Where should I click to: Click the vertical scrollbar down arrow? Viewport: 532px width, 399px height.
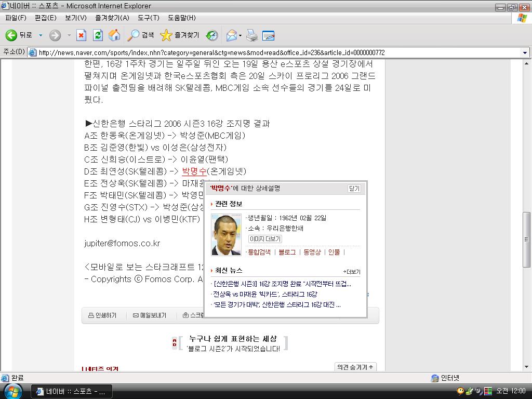click(526, 367)
